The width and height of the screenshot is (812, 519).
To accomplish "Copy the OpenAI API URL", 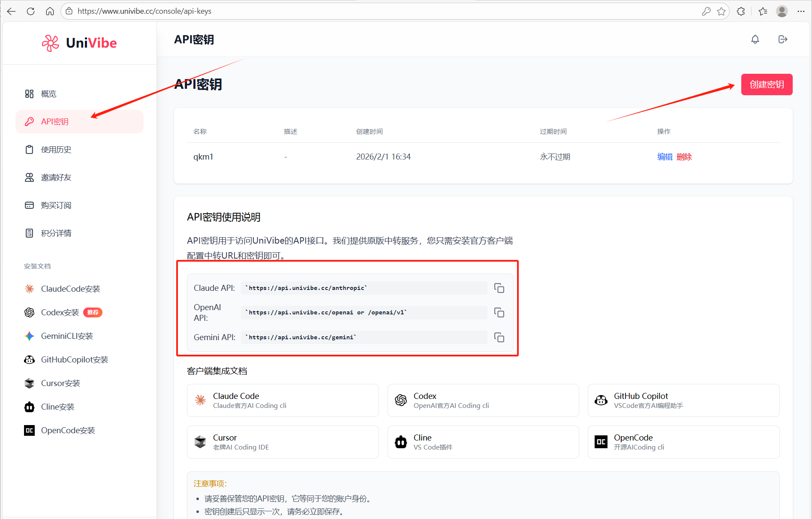I will point(499,313).
